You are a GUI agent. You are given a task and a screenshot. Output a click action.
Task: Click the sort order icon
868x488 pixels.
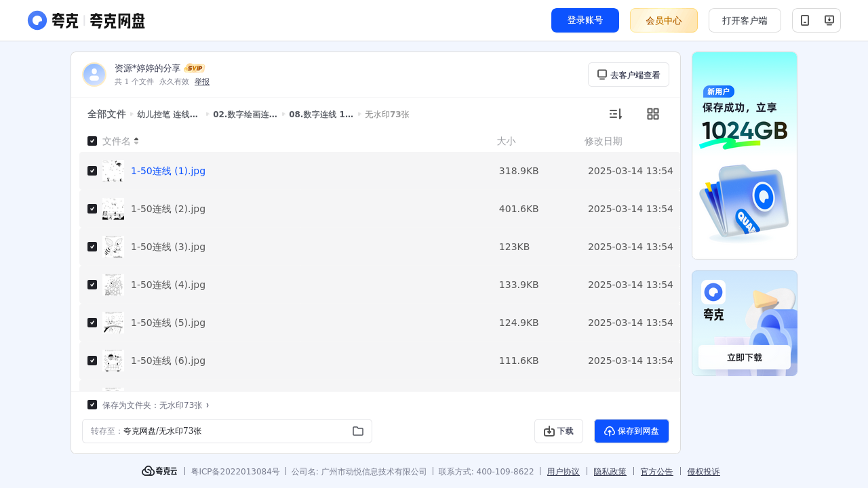tap(615, 114)
